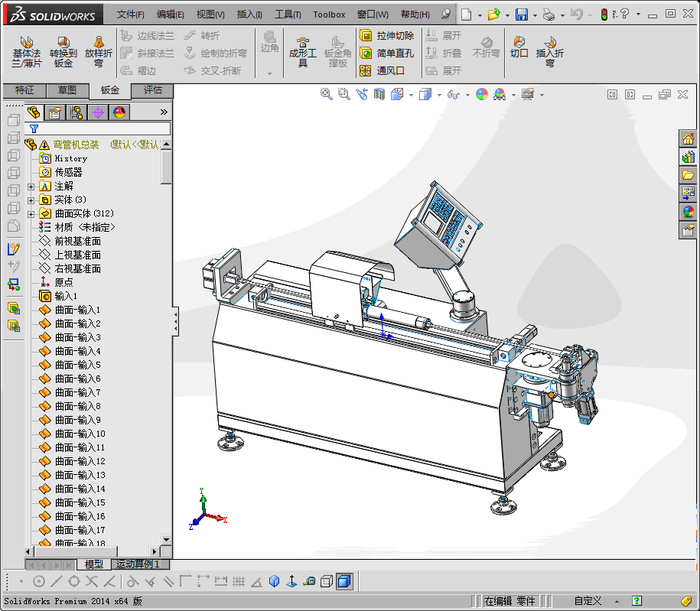
Task: Open the ConfigurationManager tab icon
Action: click(x=77, y=112)
